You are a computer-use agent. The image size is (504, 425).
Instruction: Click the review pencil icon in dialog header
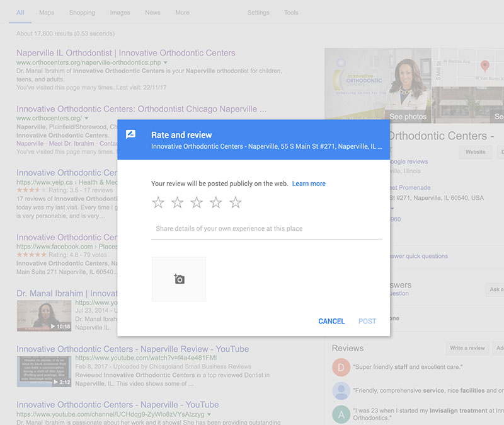[x=131, y=134]
